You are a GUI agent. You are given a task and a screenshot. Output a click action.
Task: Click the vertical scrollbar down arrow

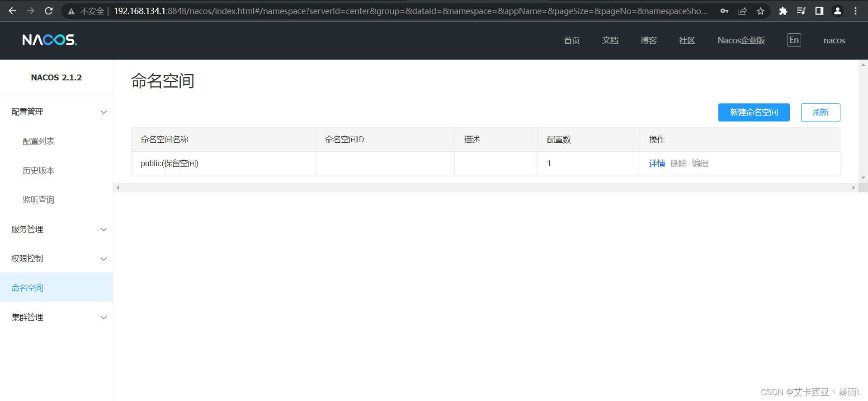[863, 178]
